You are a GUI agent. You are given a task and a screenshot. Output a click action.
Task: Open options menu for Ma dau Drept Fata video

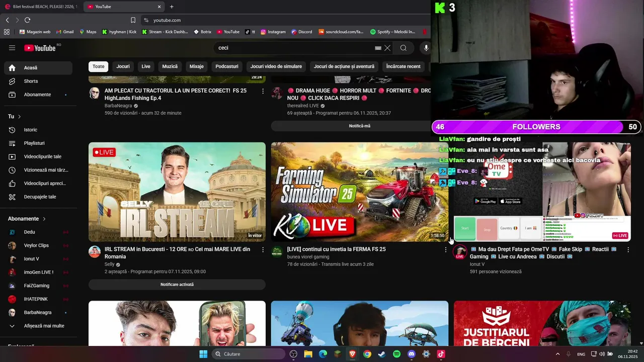(x=628, y=249)
